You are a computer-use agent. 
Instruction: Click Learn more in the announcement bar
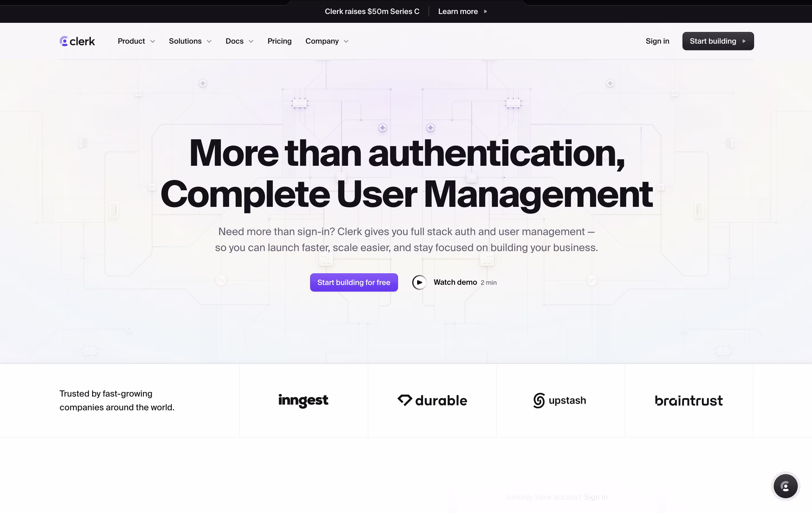click(x=458, y=11)
